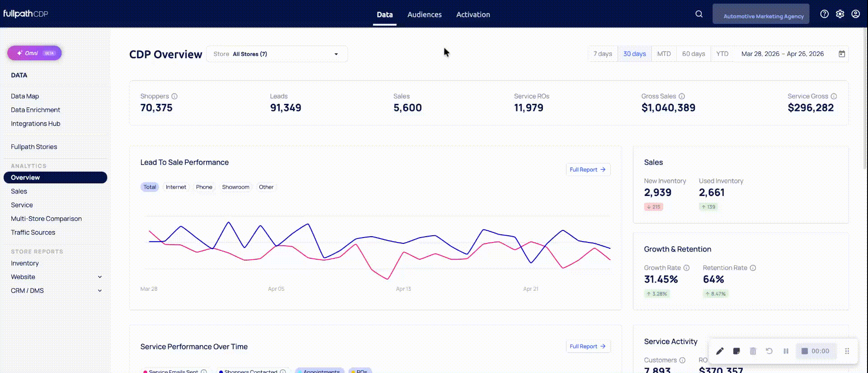Screen dimensions: 868x373
Task: Select the 60 days range tab
Action: click(693, 54)
